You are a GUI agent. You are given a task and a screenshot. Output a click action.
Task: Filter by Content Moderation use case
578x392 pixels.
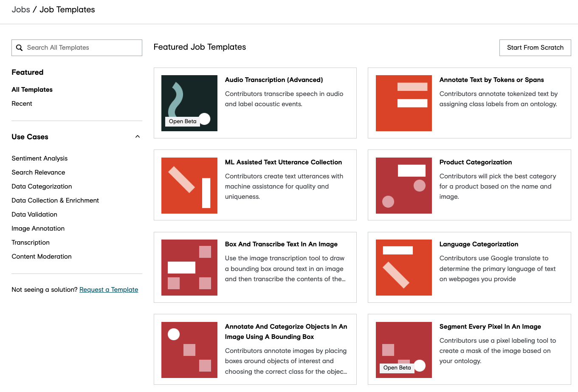[42, 257]
